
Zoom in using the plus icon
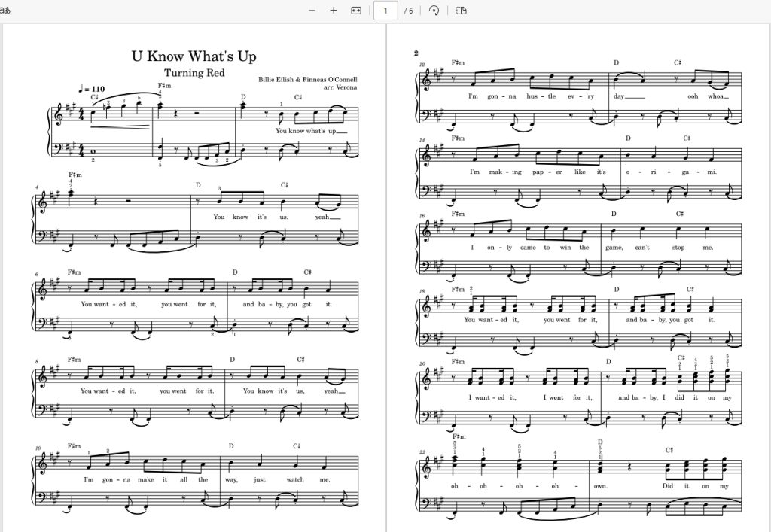point(334,11)
